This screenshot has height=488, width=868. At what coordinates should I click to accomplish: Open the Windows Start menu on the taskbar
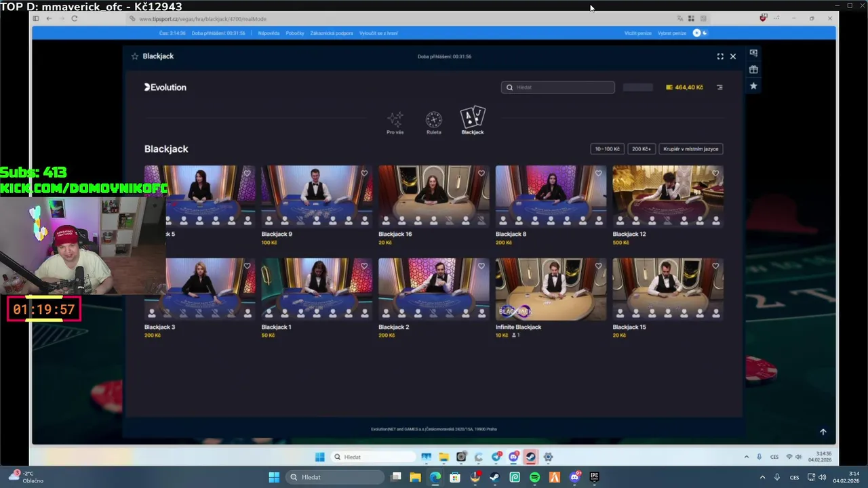[x=274, y=477]
